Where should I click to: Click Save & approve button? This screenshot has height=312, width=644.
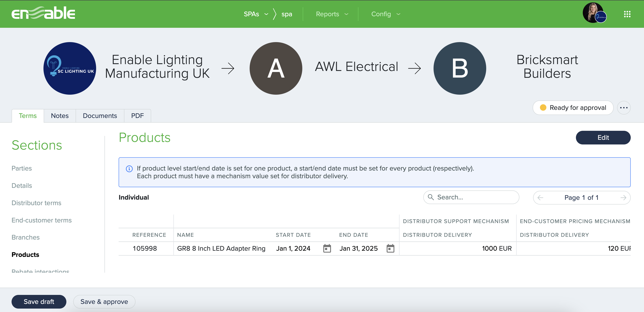pyautogui.click(x=104, y=302)
